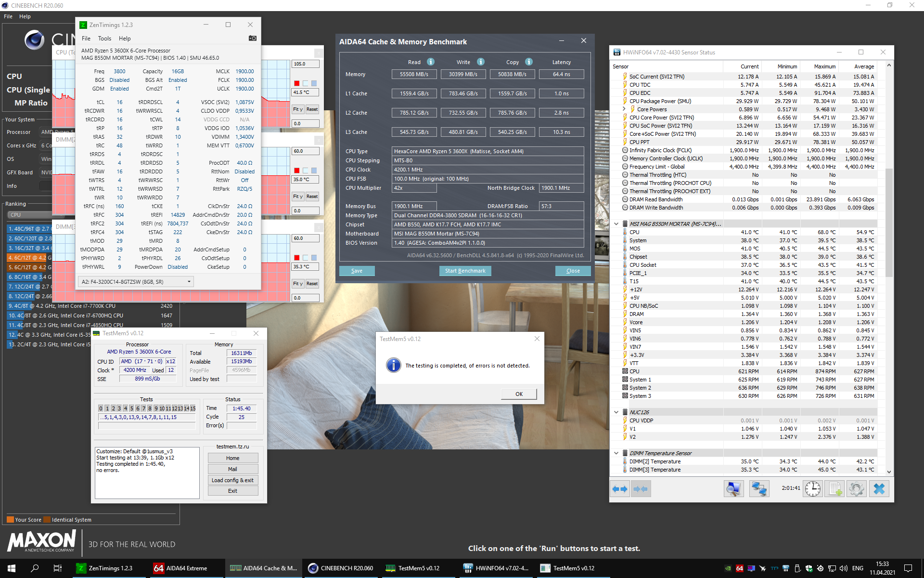Click HWiNFO network computers icon

click(759, 489)
